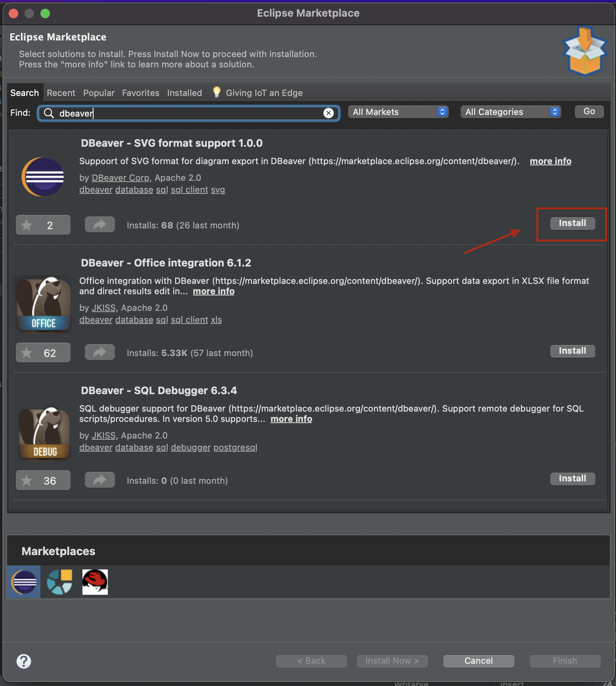Switch to the Recent tab

[x=61, y=93]
